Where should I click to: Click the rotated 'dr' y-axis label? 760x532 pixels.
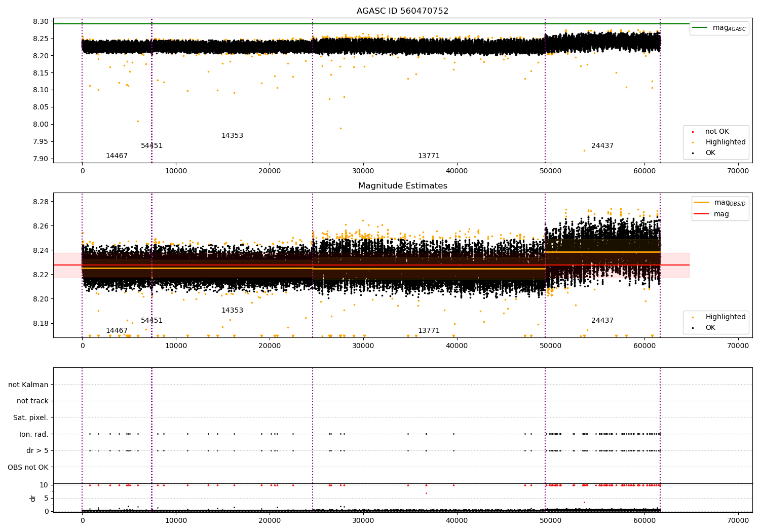coord(33,498)
